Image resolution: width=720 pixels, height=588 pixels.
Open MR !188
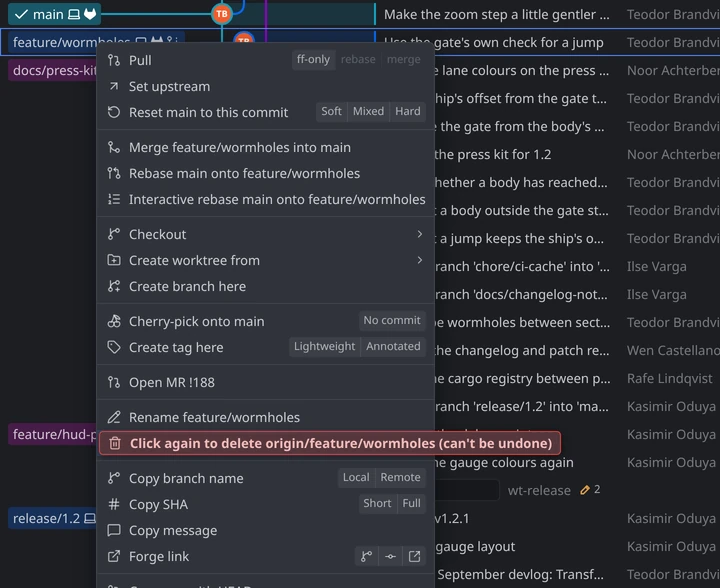(x=266, y=382)
